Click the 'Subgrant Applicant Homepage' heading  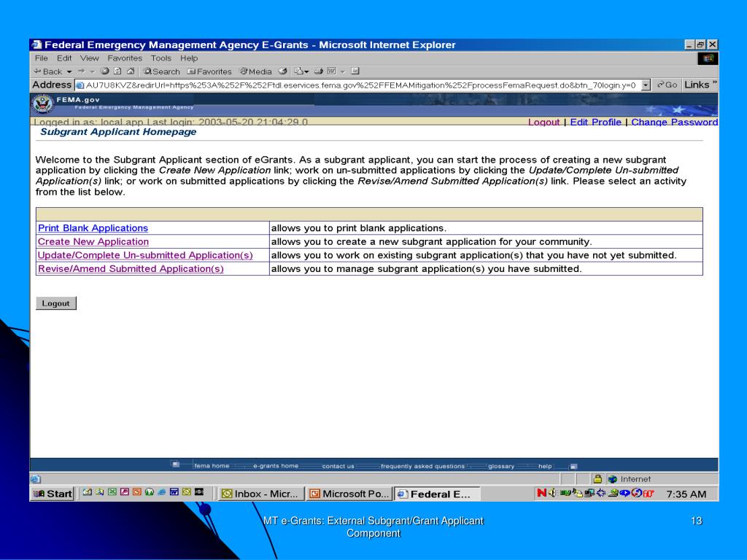tap(118, 132)
